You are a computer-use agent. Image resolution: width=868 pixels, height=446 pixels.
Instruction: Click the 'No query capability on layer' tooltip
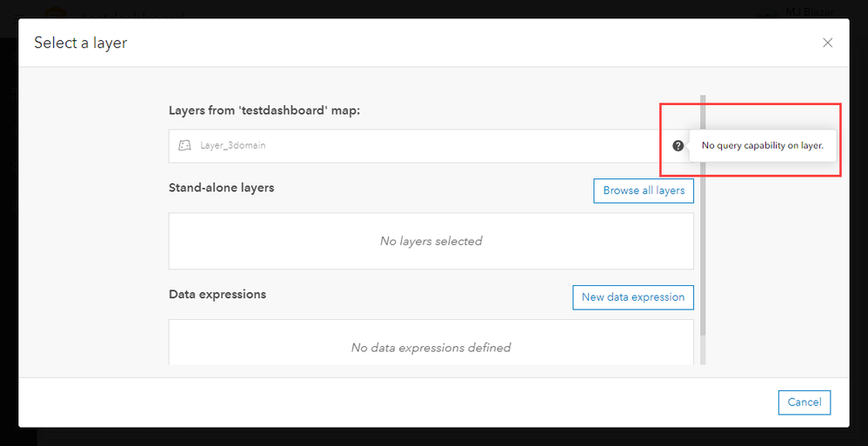tap(762, 146)
